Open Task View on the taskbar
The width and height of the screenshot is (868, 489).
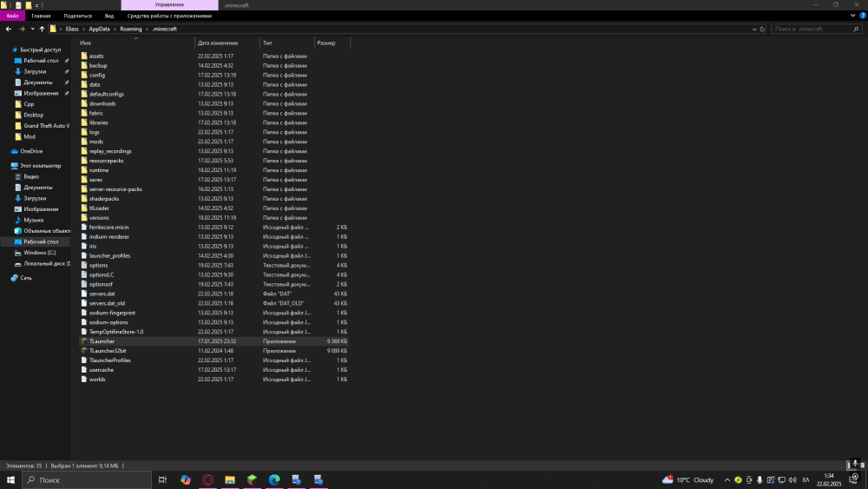pos(163,479)
